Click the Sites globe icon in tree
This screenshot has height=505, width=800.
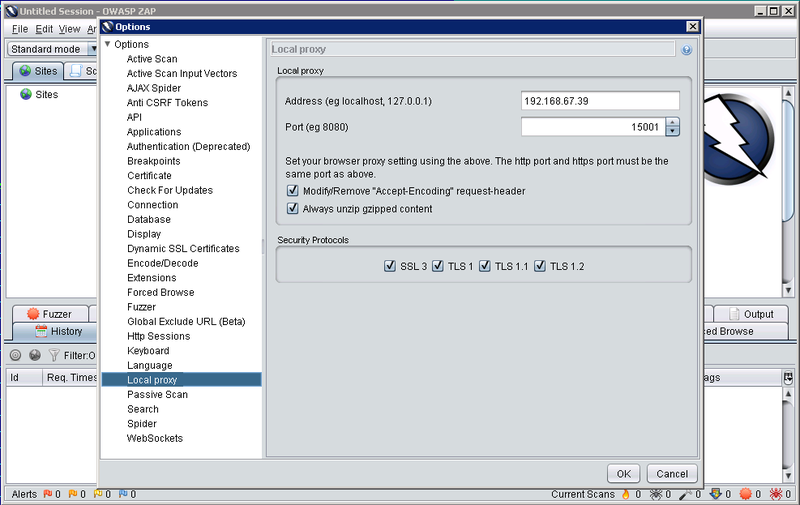pos(26,94)
